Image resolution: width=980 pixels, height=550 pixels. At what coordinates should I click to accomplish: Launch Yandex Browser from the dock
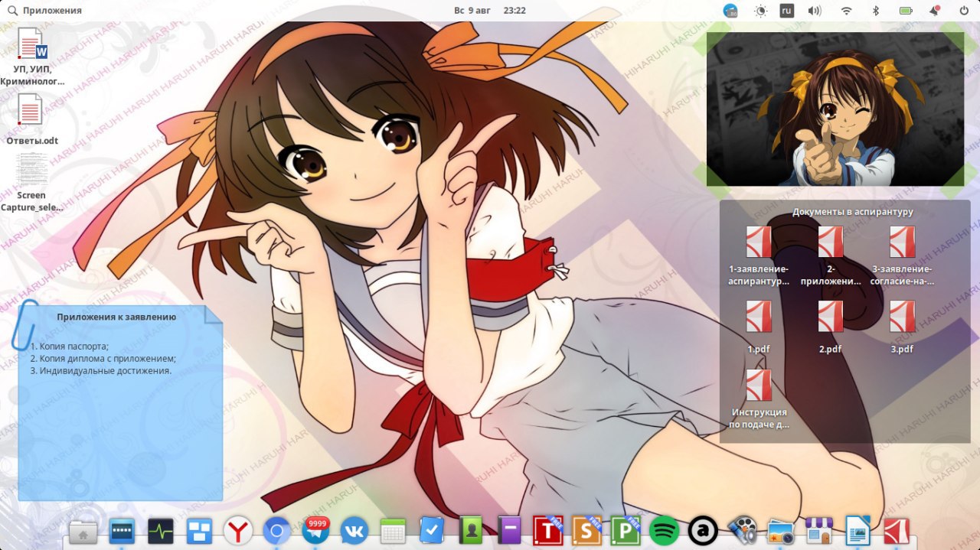(238, 531)
